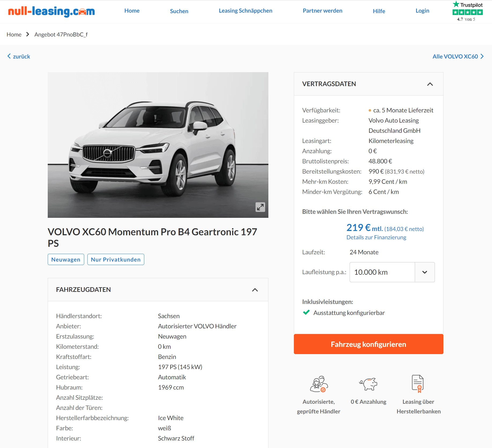Click 'Automatik' Getriebeart value
Image resolution: width=492 pixels, height=448 pixels.
[172, 377]
